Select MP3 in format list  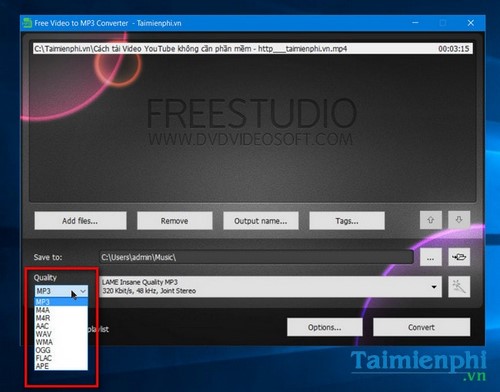[x=61, y=302]
